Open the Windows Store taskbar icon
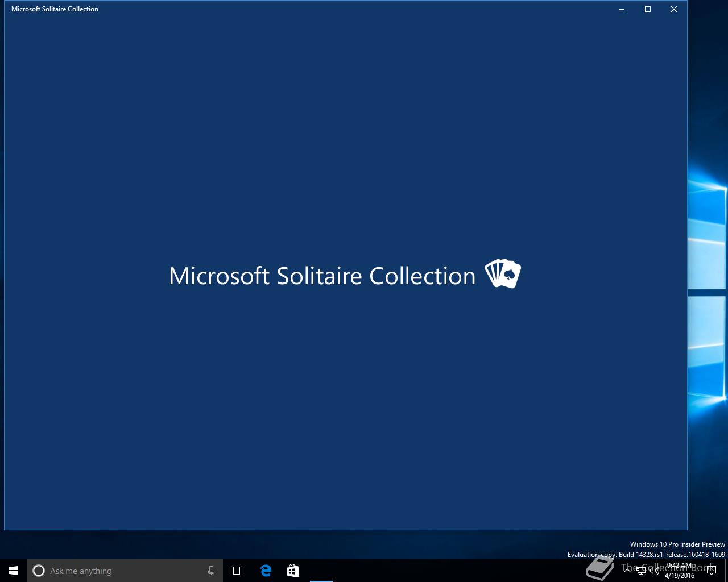 pos(293,571)
